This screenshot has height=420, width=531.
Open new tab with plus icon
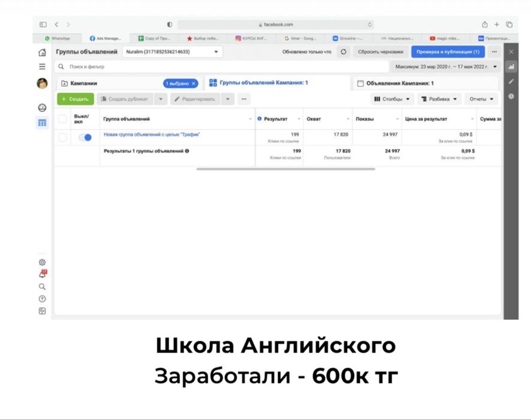497,25
